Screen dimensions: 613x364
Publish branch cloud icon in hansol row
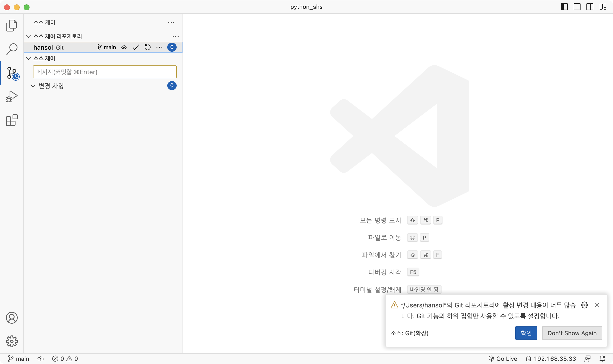(x=124, y=47)
